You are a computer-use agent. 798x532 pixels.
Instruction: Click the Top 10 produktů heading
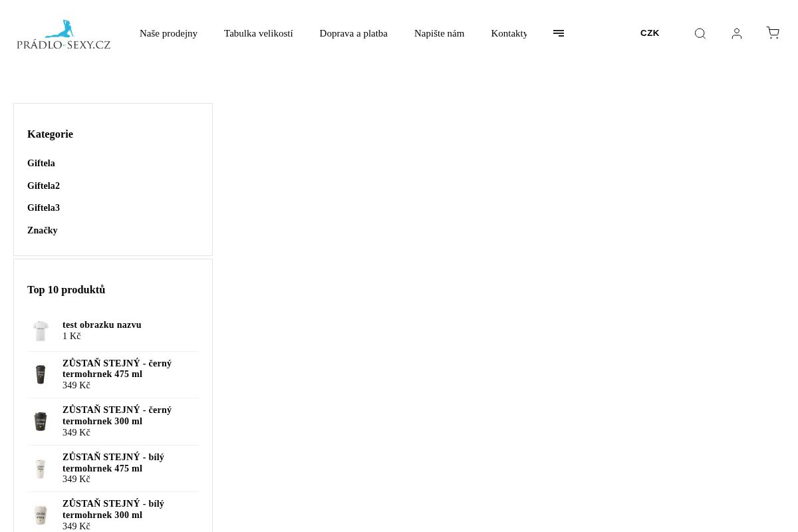(66, 290)
